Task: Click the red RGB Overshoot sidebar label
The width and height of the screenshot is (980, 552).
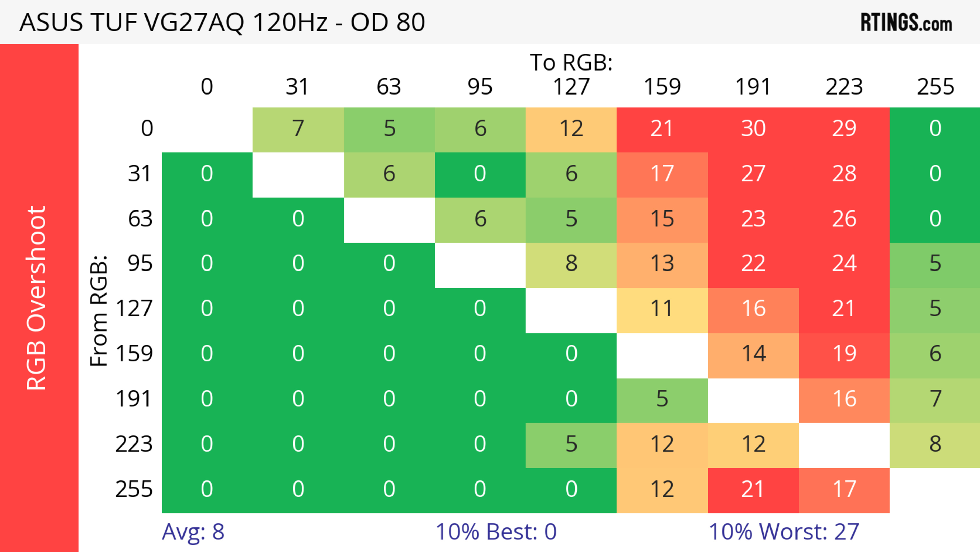Action: point(36,298)
